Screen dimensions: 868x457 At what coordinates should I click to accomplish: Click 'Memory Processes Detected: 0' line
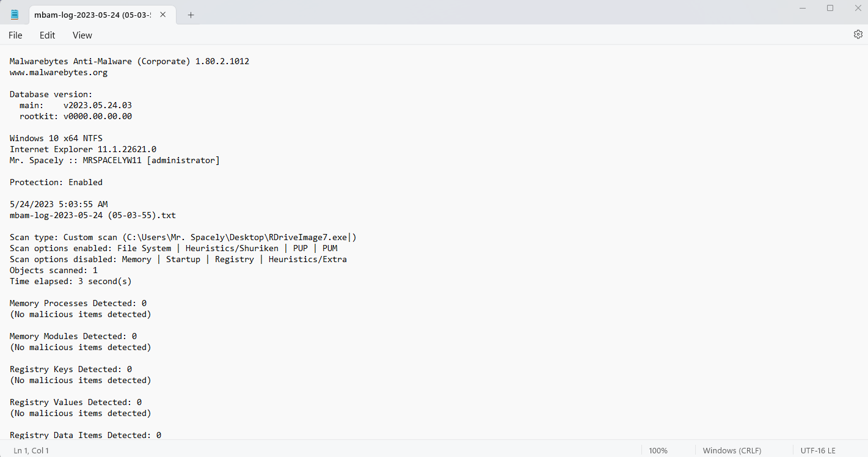click(x=78, y=304)
